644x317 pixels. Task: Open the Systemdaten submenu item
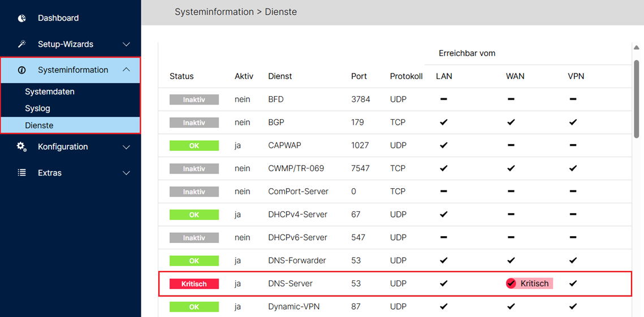50,92
